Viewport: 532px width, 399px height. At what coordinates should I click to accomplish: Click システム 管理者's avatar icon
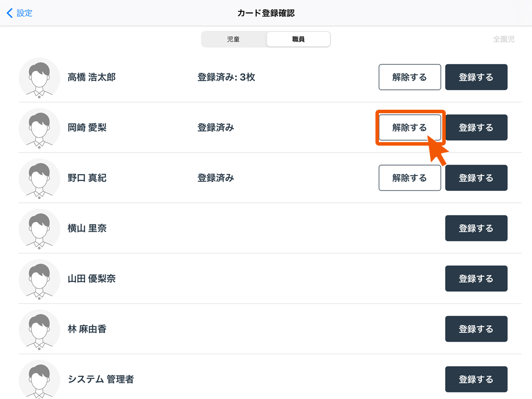(39, 379)
